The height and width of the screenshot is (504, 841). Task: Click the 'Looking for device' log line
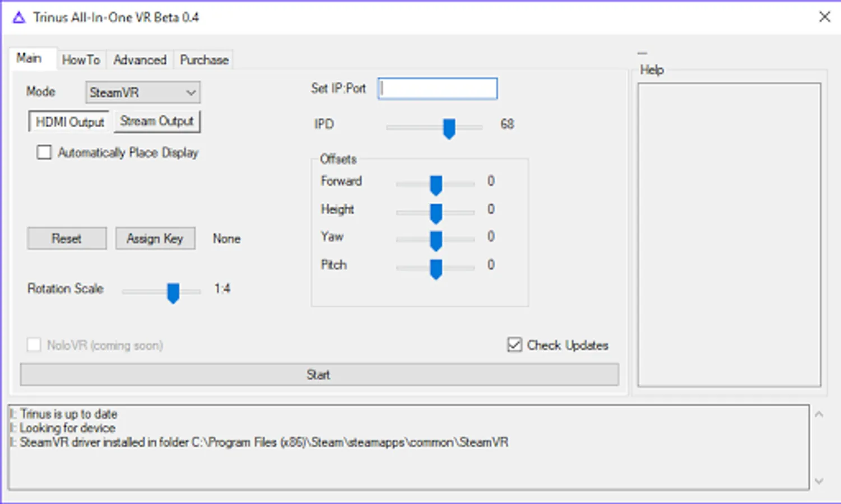[x=63, y=428]
